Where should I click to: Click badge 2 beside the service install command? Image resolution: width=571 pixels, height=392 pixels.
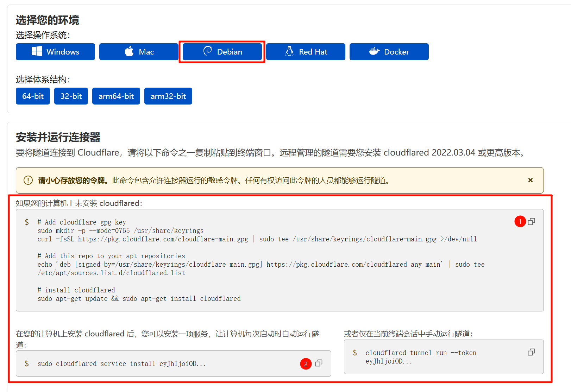coord(306,363)
